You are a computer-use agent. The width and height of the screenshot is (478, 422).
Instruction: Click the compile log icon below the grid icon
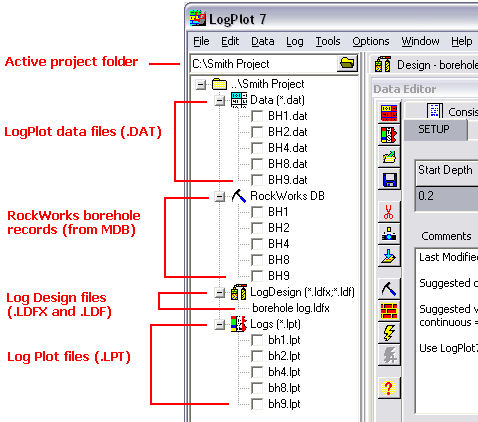[x=389, y=135]
